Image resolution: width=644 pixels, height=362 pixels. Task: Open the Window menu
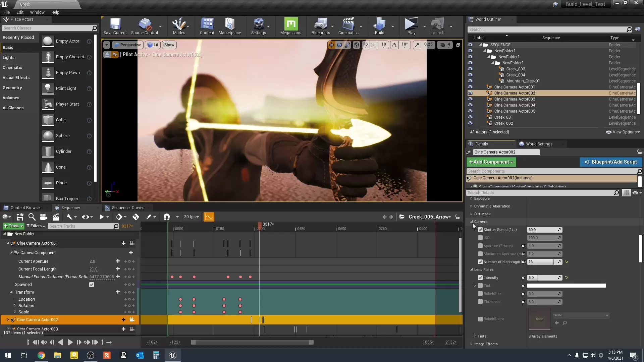coord(37,12)
